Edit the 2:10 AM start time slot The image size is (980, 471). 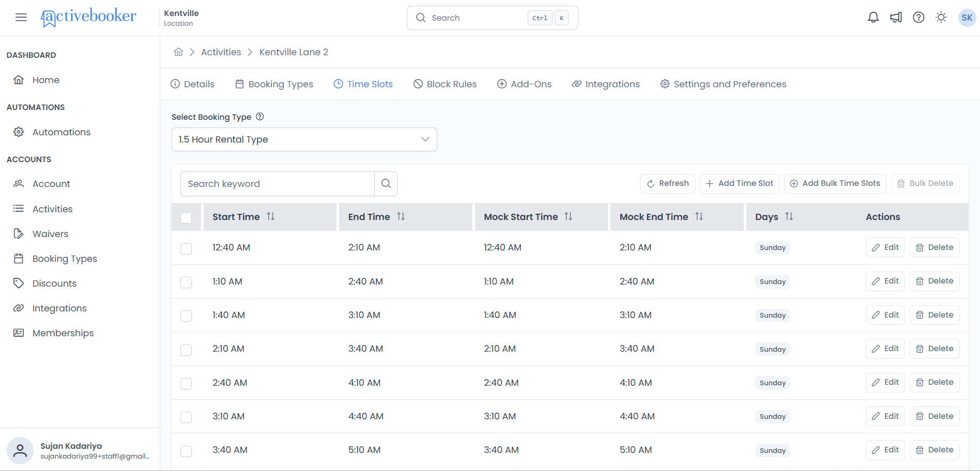coord(885,349)
